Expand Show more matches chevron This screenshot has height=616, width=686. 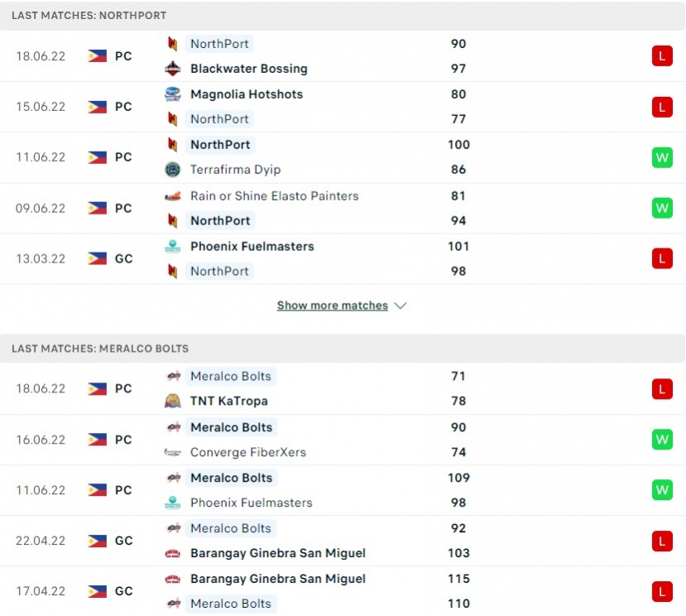[401, 306]
